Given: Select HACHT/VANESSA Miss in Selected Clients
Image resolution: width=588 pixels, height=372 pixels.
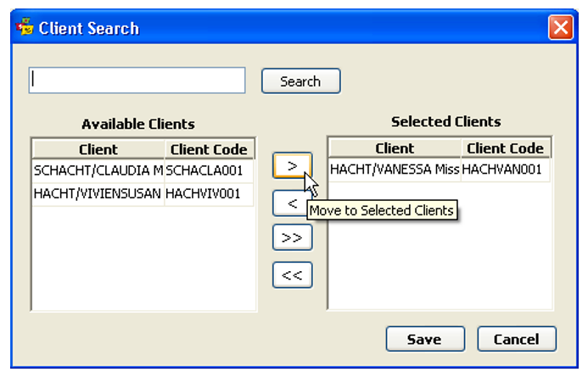Looking at the screenshot, I should (395, 169).
